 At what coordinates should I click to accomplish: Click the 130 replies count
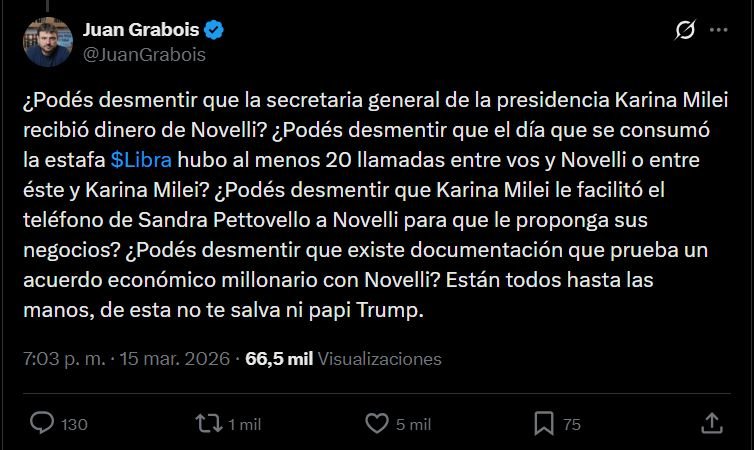pyautogui.click(x=74, y=424)
